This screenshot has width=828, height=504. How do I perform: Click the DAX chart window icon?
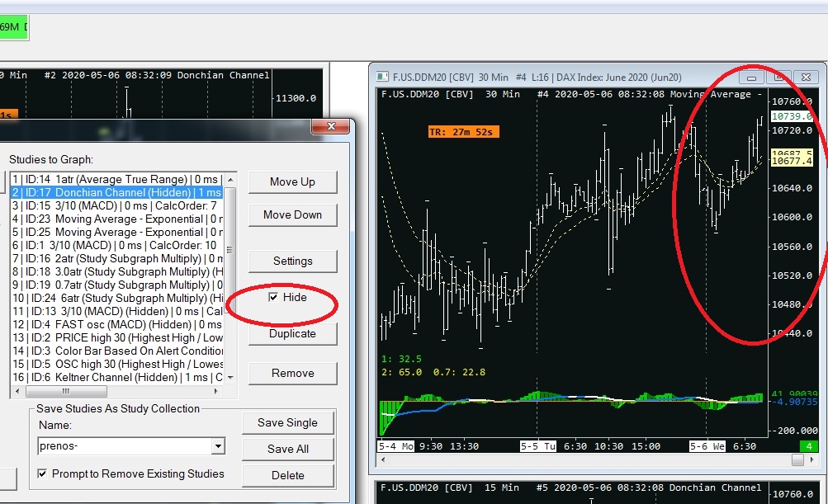coord(382,77)
